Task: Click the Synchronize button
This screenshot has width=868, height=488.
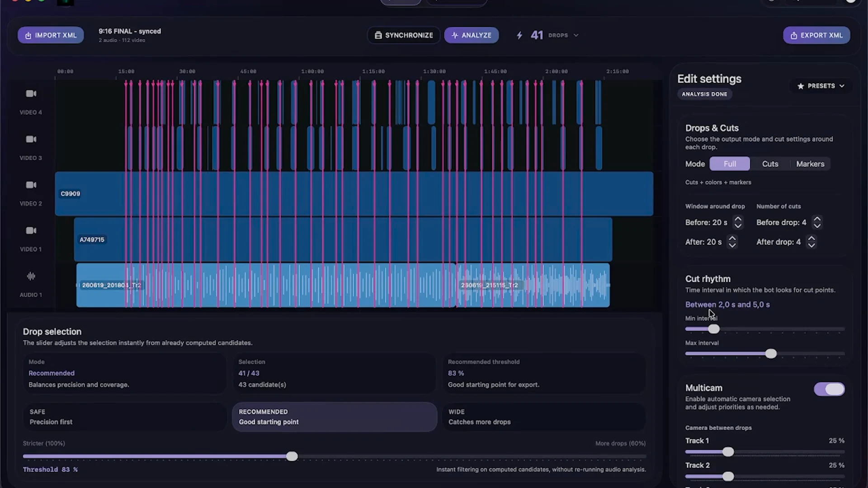Action: click(404, 35)
